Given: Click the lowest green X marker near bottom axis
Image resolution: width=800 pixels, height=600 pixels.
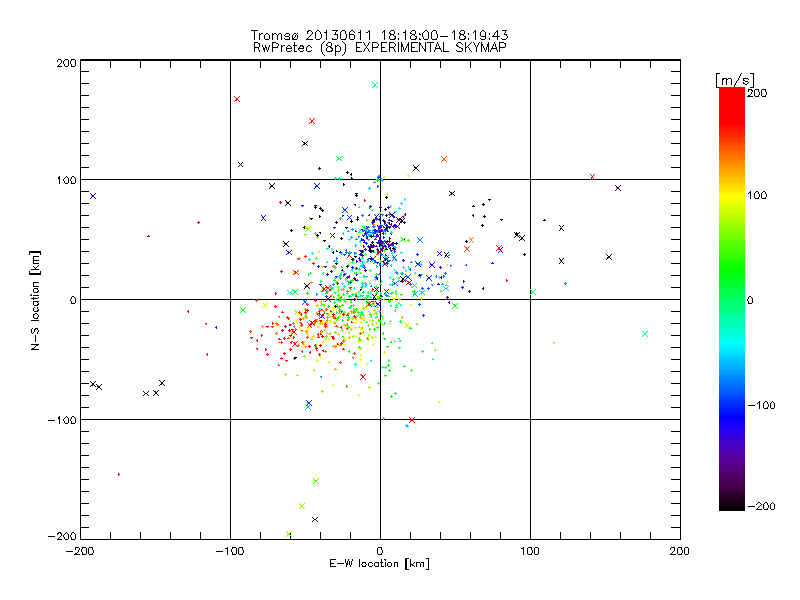Looking at the screenshot, I should pyautogui.click(x=289, y=534).
